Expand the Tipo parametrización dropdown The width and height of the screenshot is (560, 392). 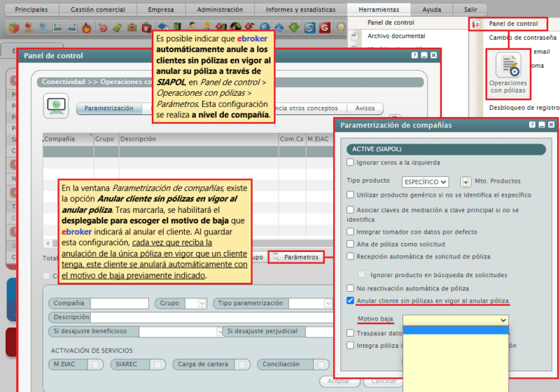(x=328, y=304)
